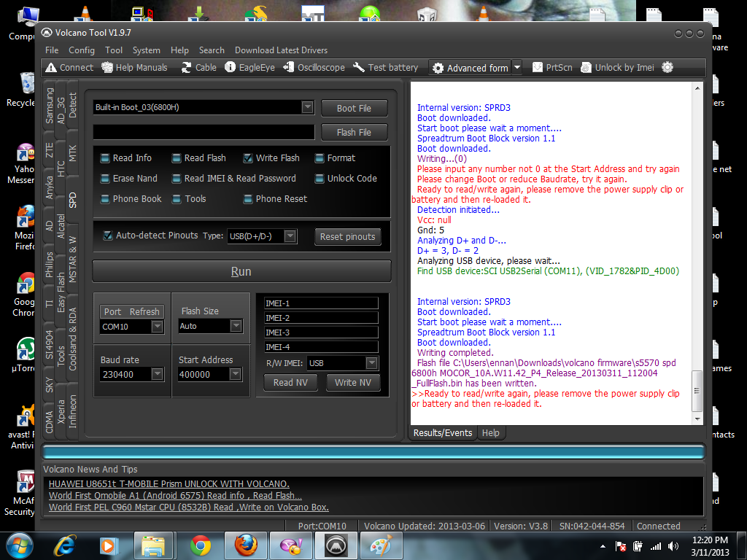747x560 pixels.
Task: Click the Unlock by Imei icon
Action: 586,68
